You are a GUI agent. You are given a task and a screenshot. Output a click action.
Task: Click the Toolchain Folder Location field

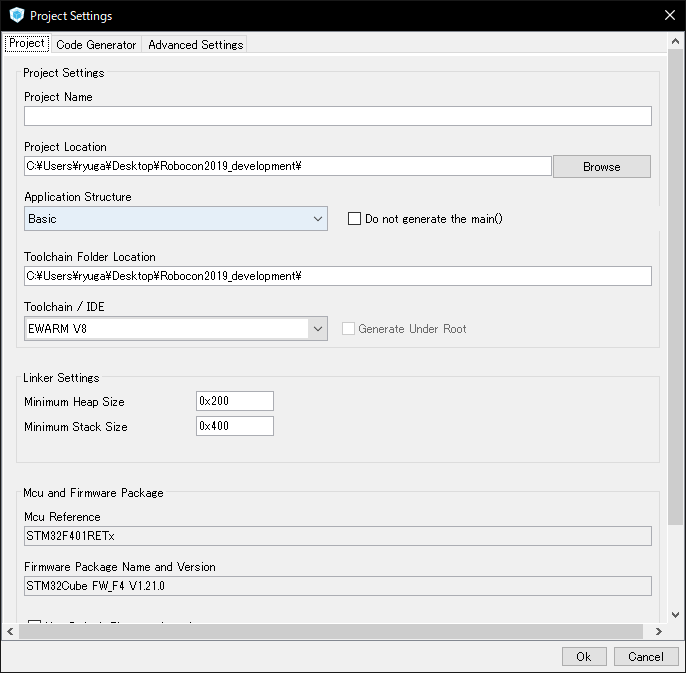click(x=338, y=276)
